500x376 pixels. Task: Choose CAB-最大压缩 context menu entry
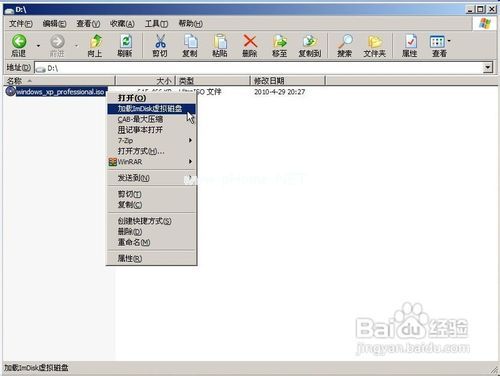[x=152, y=119]
